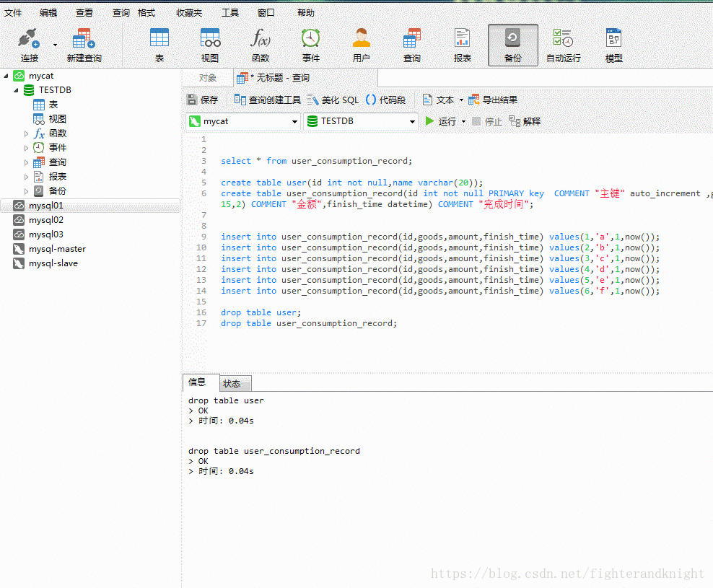Open the 文件 menu
713x588 pixels.
tap(13, 13)
